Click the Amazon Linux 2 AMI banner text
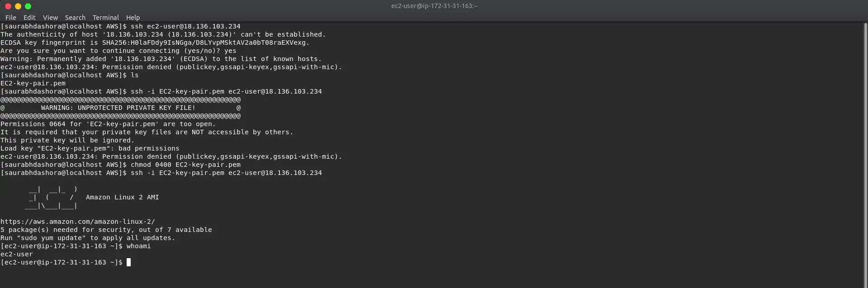868x288 pixels. (122, 197)
